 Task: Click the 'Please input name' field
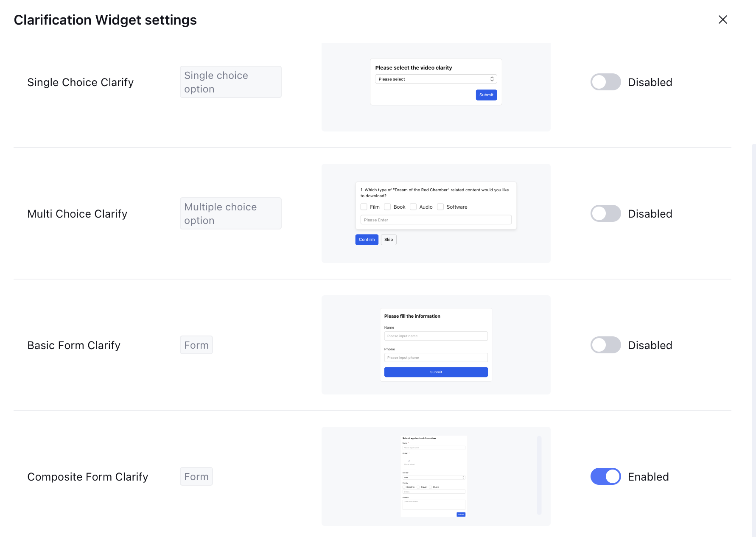point(436,336)
